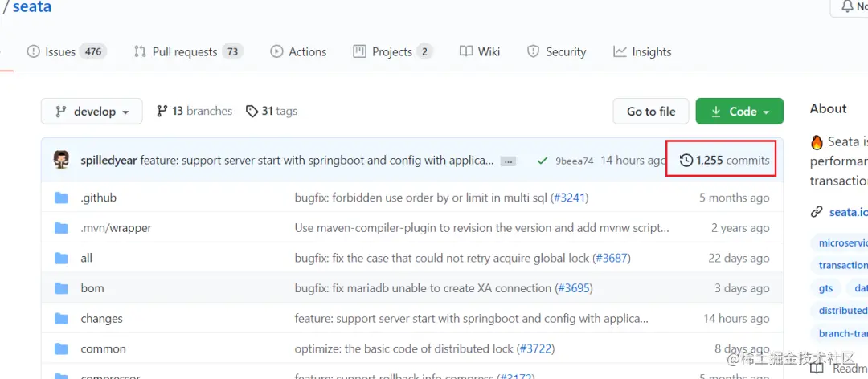Click the Pull requests merge icon
Screen dimensions: 868x379
[x=140, y=52]
